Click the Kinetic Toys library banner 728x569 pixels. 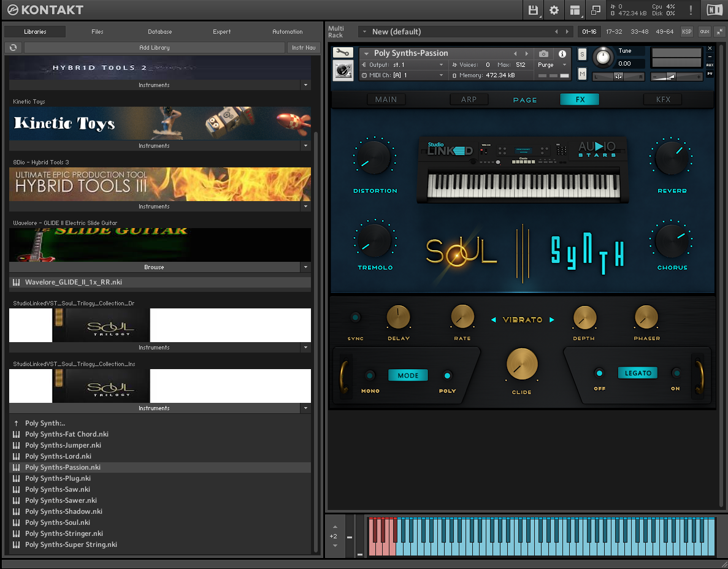[x=160, y=123]
